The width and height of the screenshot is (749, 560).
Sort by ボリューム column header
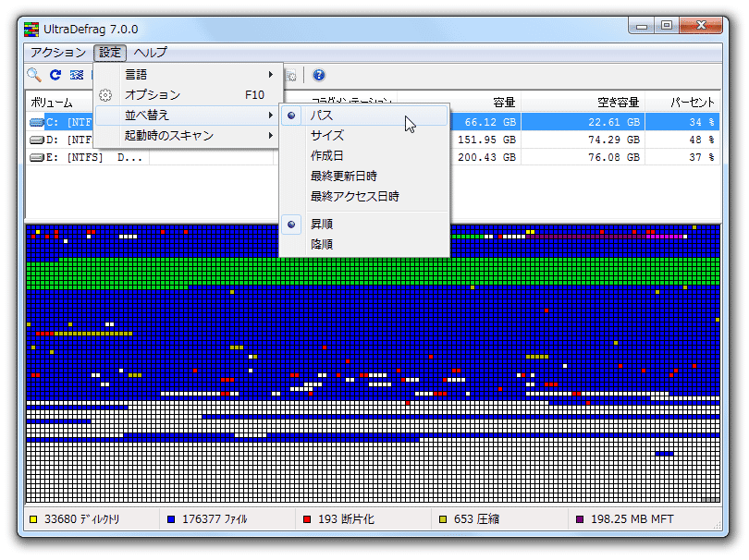[x=52, y=103]
